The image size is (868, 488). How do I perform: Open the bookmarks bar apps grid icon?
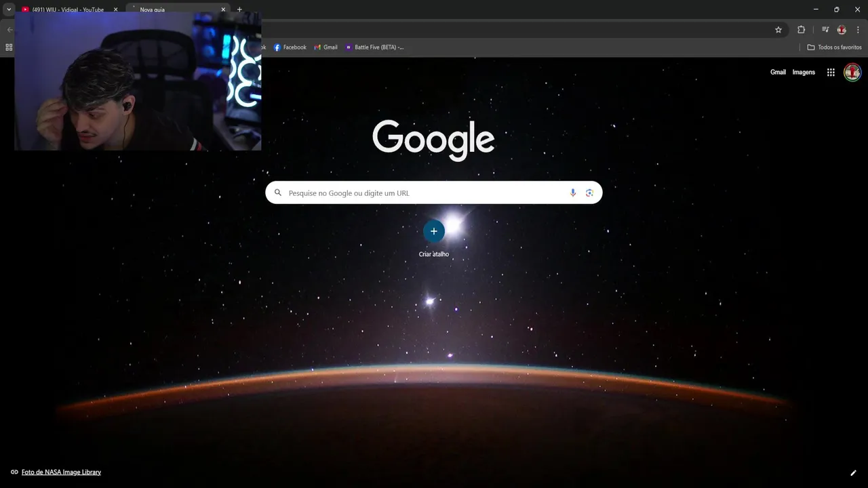click(x=9, y=47)
